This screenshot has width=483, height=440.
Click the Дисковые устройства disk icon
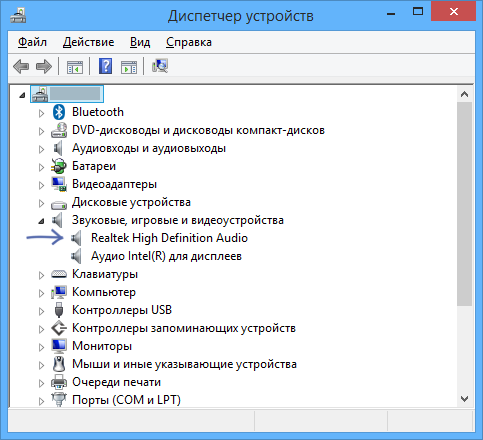point(59,204)
